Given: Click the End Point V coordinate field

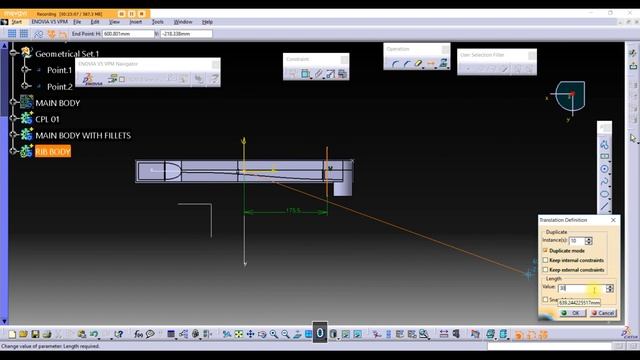Looking at the screenshot, I should [x=186, y=34].
